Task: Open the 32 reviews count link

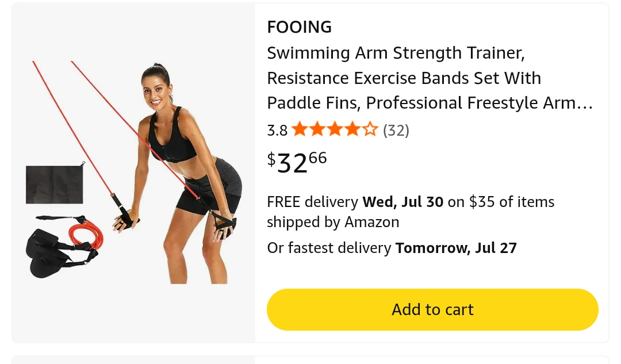Action: click(x=396, y=130)
